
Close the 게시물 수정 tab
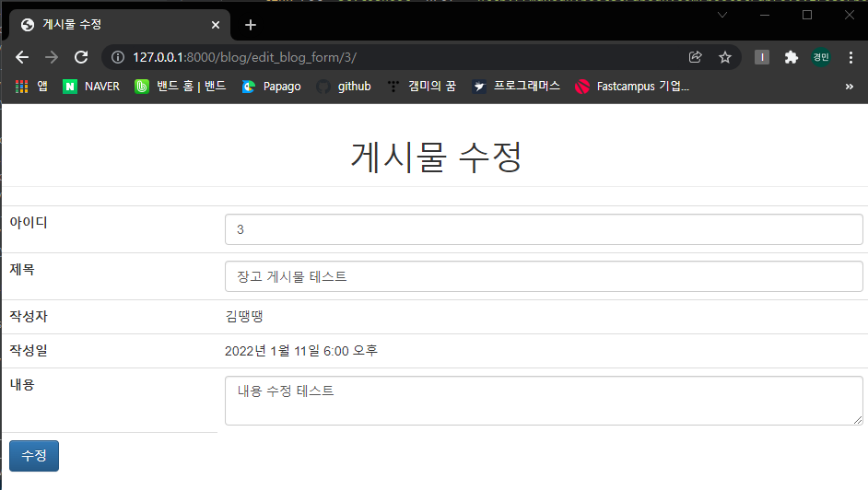coord(216,25)
